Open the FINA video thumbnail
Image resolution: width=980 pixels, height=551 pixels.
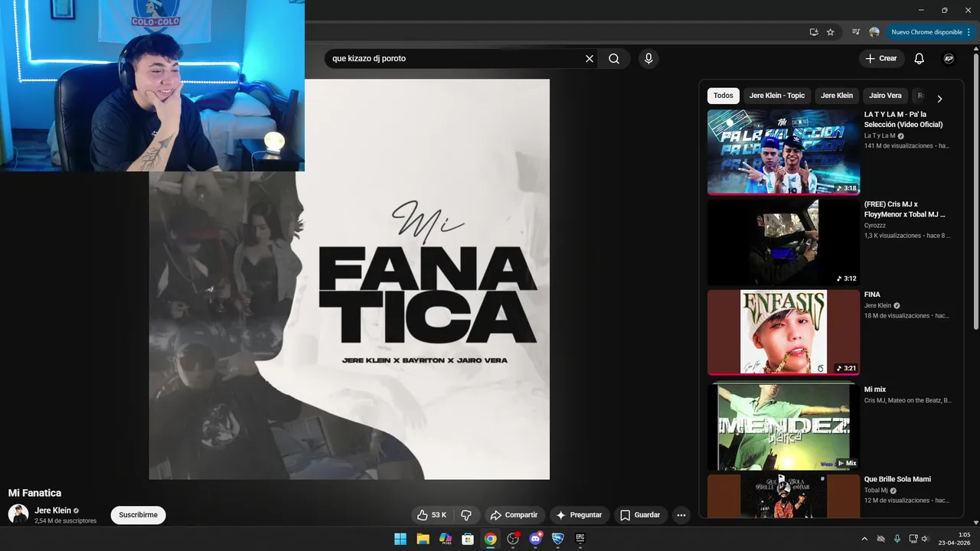coord(783,332)
